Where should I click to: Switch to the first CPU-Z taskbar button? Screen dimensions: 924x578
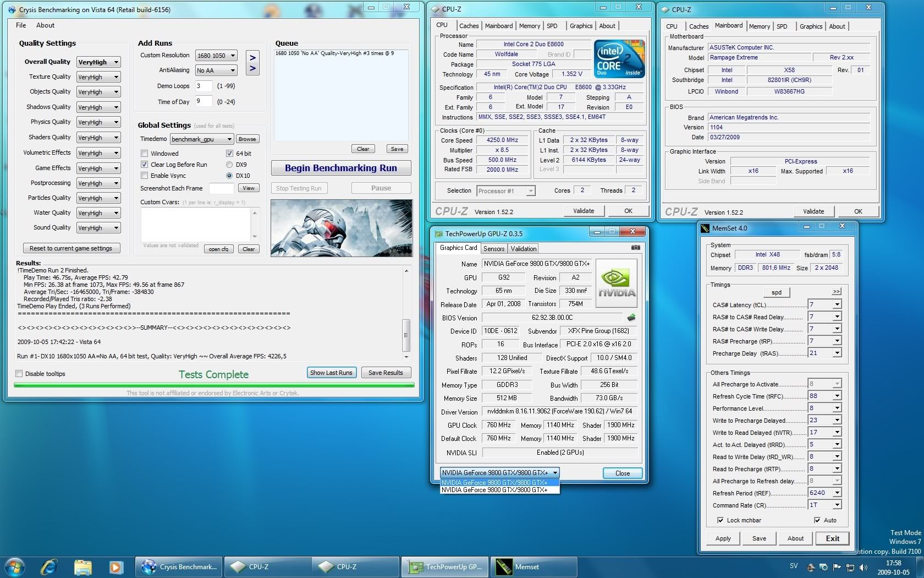pyautogui.click(x=268, y=567)
